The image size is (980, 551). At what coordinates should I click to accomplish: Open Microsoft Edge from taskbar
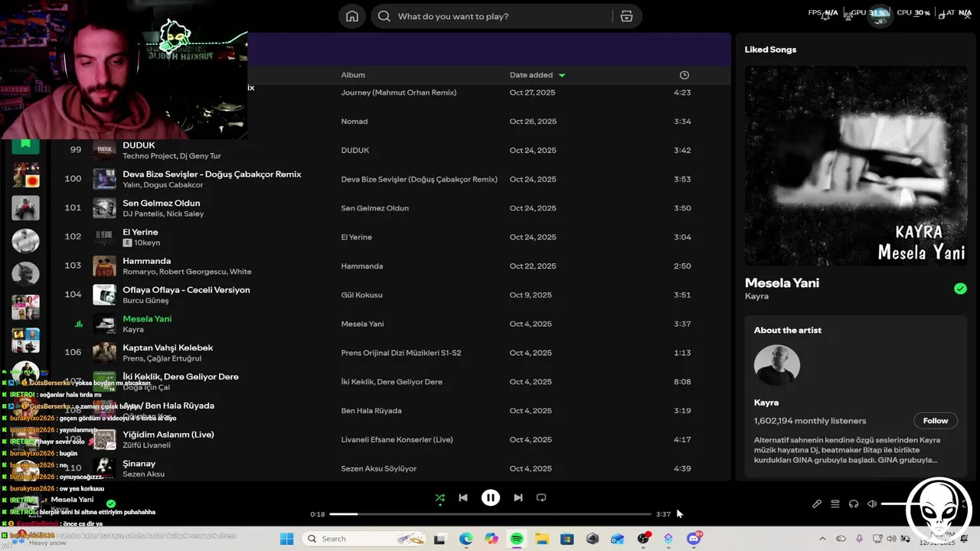pos(466,539)
